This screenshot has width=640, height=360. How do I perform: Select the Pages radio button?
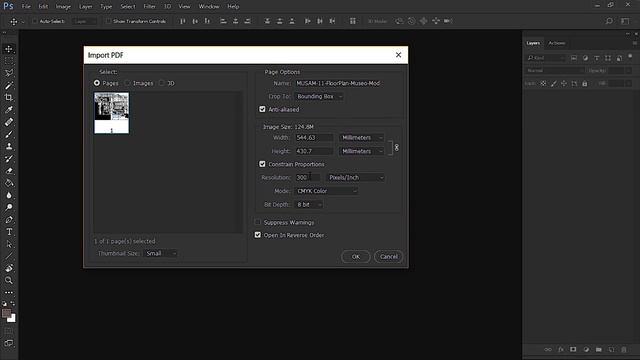tap(97, 83)
